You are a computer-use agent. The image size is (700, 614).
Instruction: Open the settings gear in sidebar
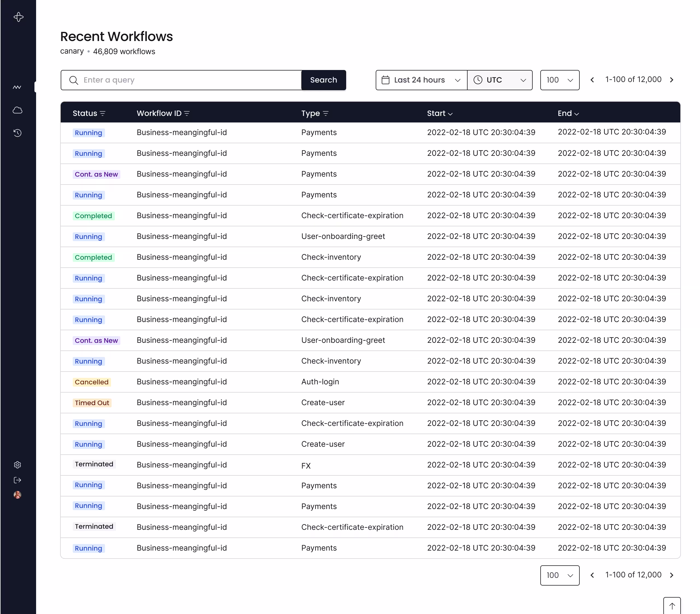17,465
